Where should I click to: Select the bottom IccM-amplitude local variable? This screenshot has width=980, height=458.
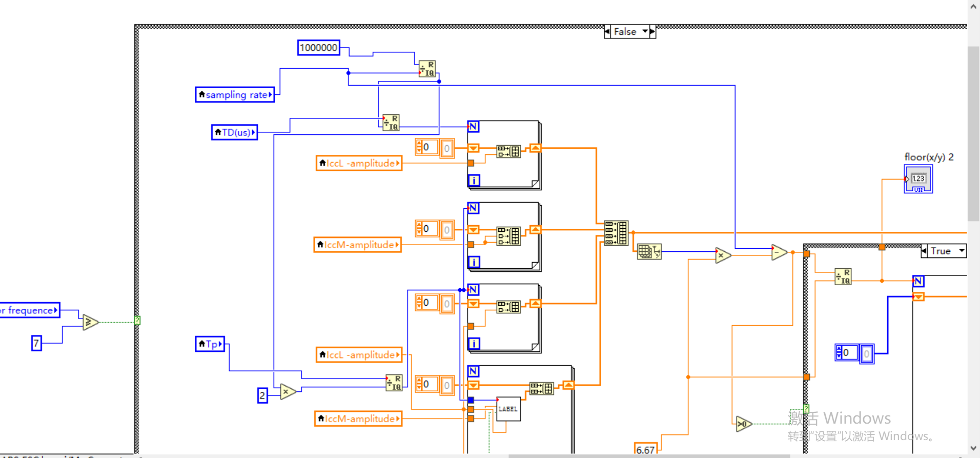pos(358,419)
